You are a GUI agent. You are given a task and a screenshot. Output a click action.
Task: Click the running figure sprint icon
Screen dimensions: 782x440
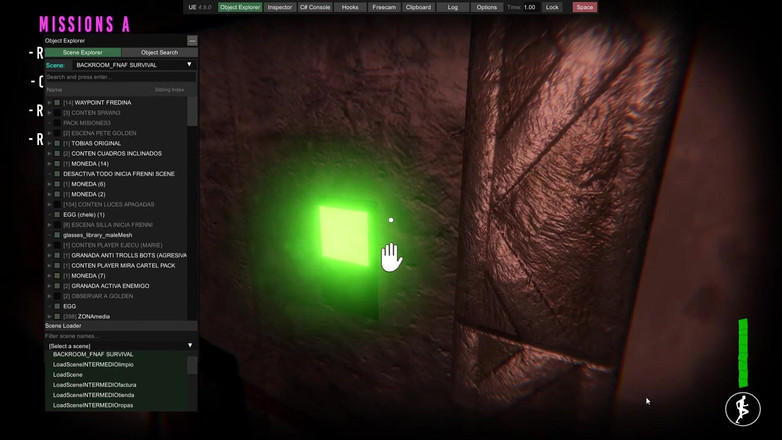tap(743, 409)
